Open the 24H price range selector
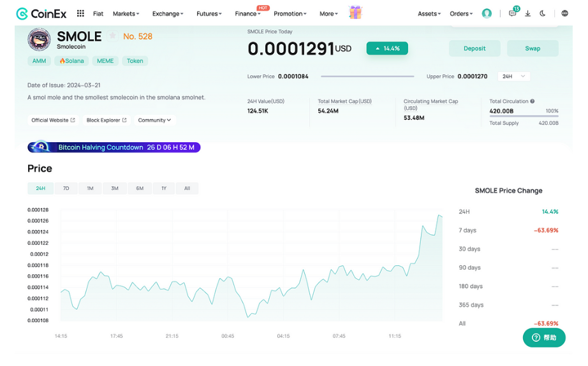This screenshot has width=588, height=366. [x=514, y=77]
